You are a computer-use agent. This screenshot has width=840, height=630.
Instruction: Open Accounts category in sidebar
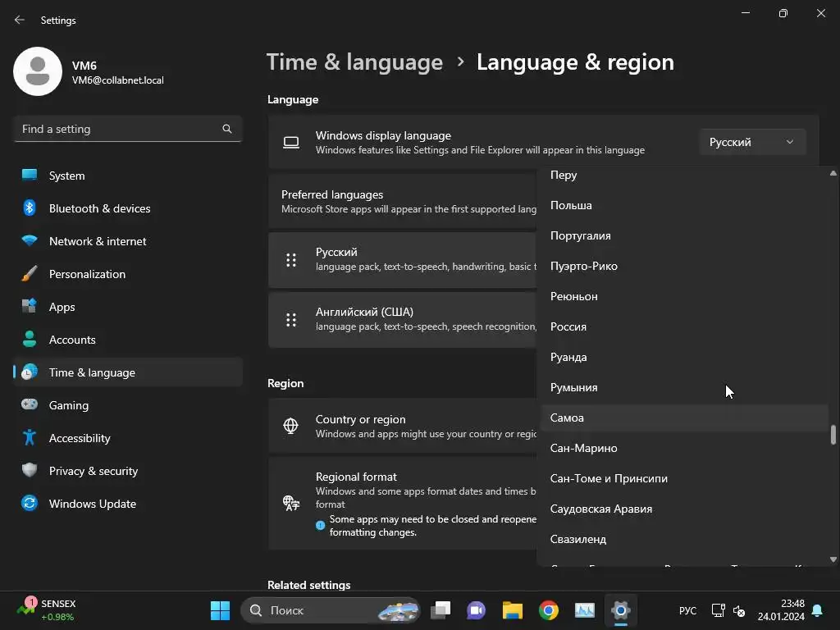[x=128, y=340]
